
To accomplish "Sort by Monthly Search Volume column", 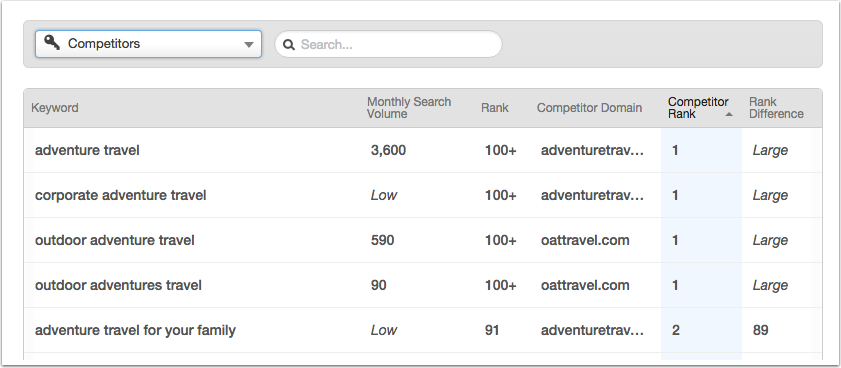I will pyautogui.click(x=409, y=108).
